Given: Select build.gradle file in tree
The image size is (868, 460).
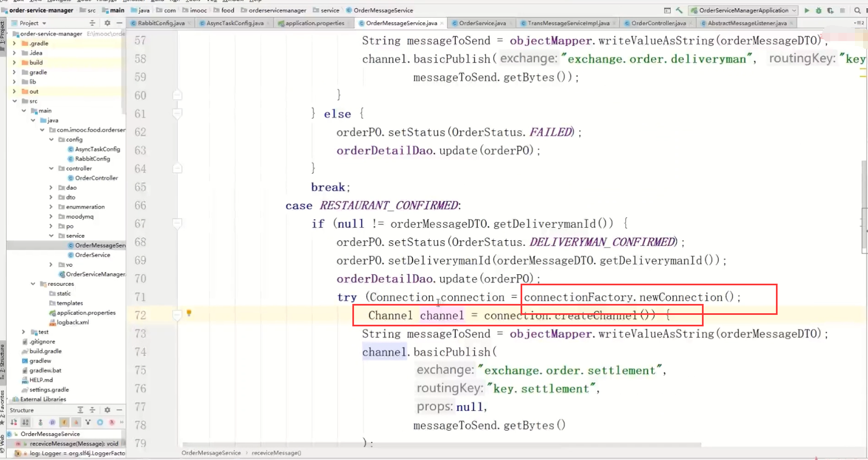Looking at the screenshot, I should pyautogui.click(x=45, y=351).
